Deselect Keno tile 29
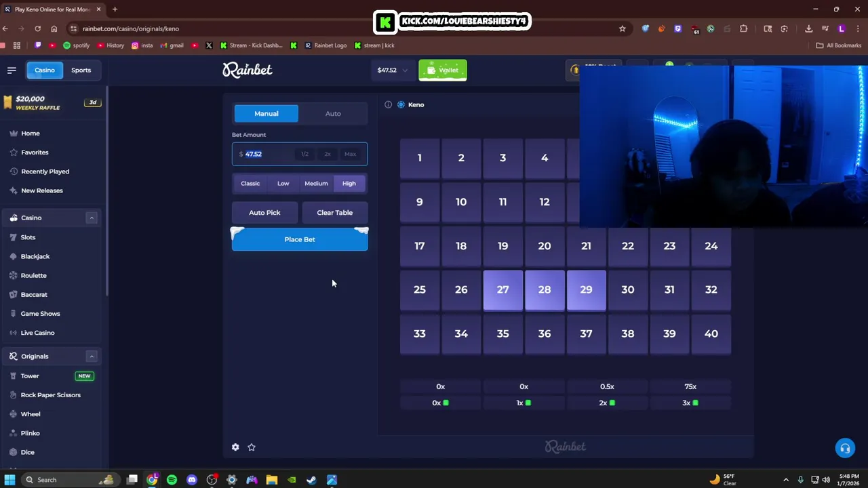868x488 pixels. pos(586,290)
